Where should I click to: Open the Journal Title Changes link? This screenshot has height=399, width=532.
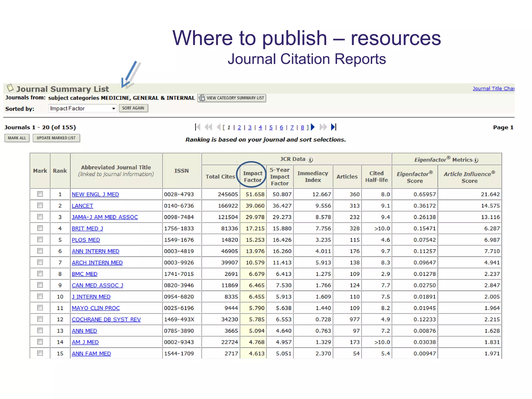click(494, 88)
